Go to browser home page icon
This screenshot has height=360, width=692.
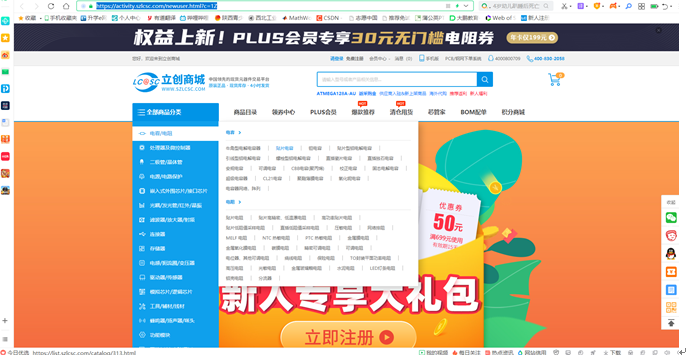[66, 6]
